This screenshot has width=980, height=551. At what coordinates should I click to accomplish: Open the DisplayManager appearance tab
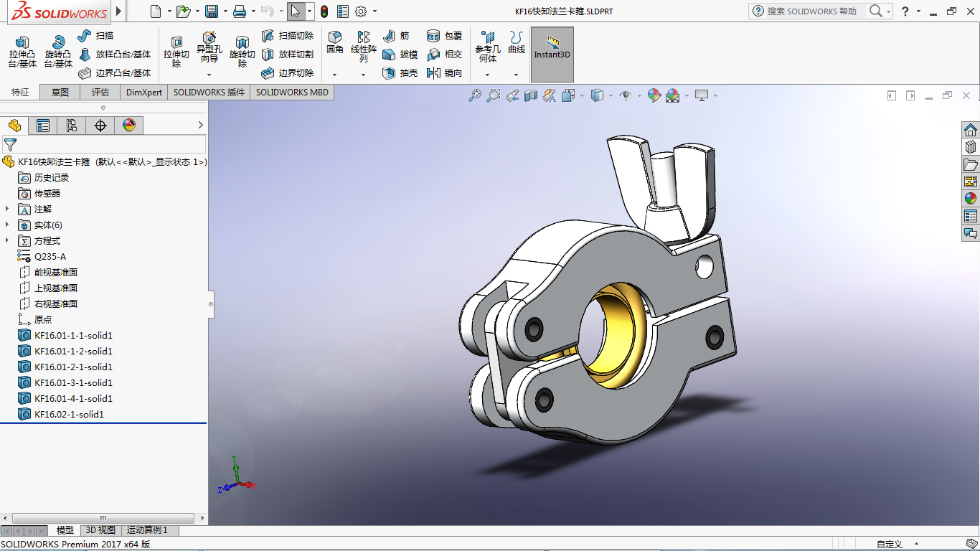coord(129,126)
